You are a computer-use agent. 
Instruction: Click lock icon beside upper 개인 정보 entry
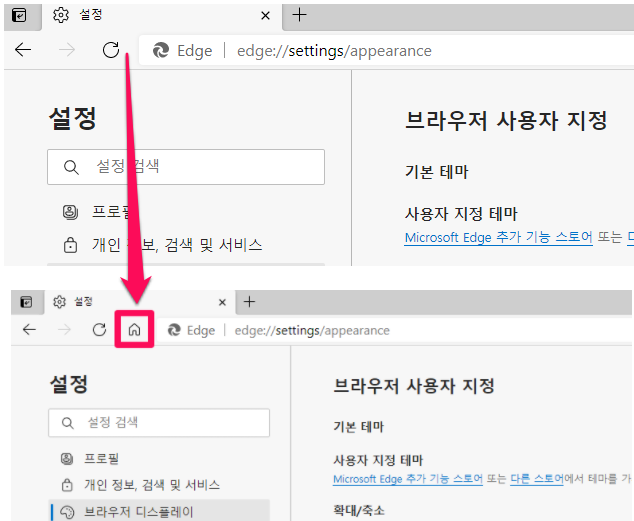click(x=70, y=245)
